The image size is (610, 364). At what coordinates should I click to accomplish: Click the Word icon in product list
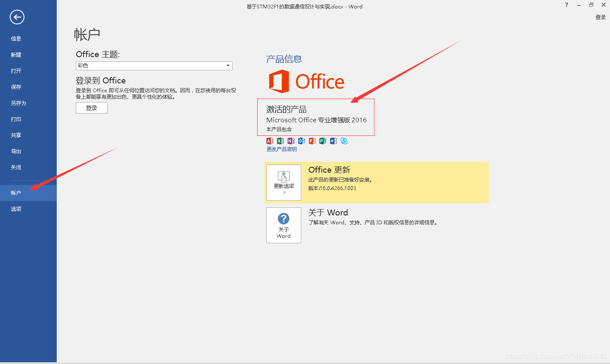(x=333, y=141)
